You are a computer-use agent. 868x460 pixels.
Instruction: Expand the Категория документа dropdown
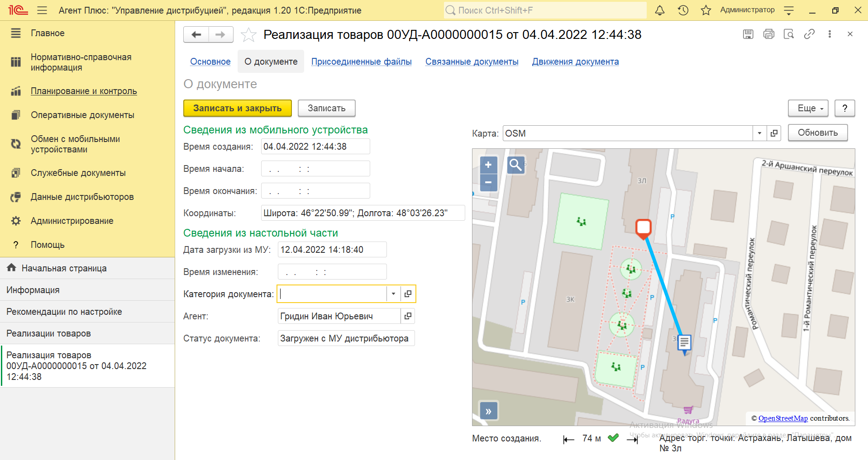point(393,294)
